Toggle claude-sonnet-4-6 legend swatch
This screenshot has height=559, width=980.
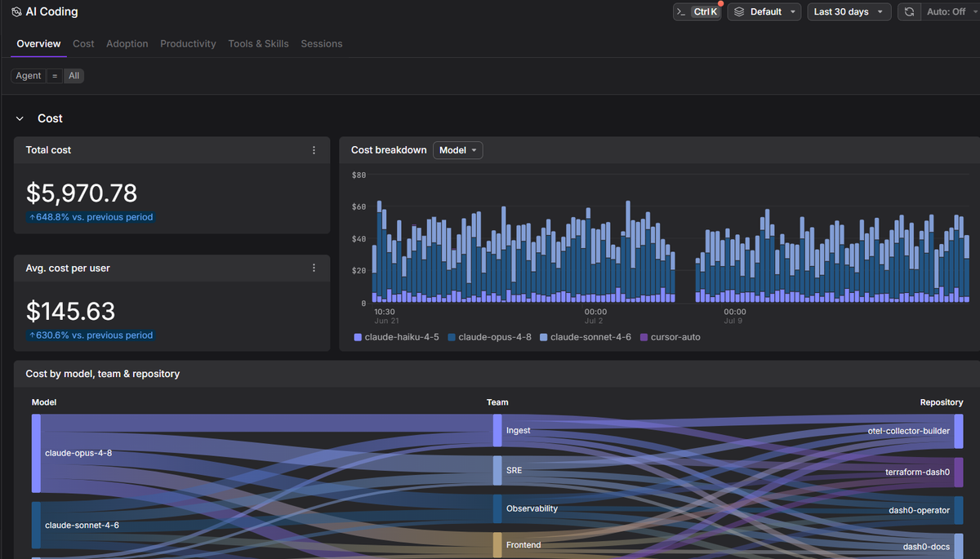(544, 337)
